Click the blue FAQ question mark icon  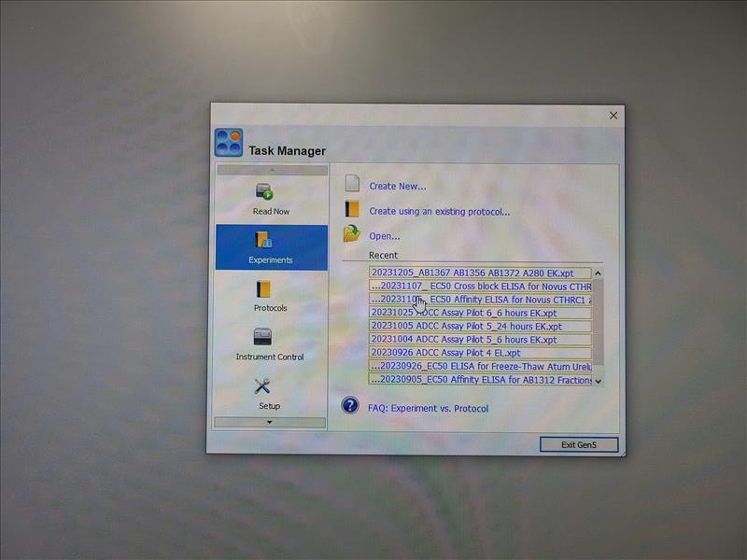[351, 406]
